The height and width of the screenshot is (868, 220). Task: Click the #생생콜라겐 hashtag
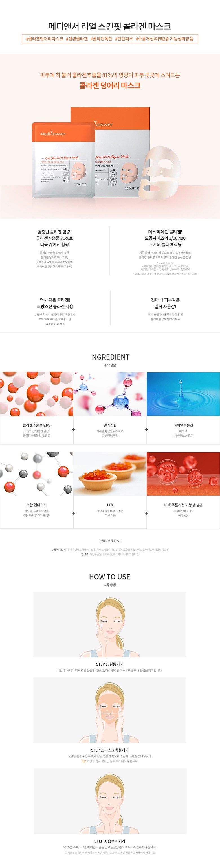click(77, 39)
